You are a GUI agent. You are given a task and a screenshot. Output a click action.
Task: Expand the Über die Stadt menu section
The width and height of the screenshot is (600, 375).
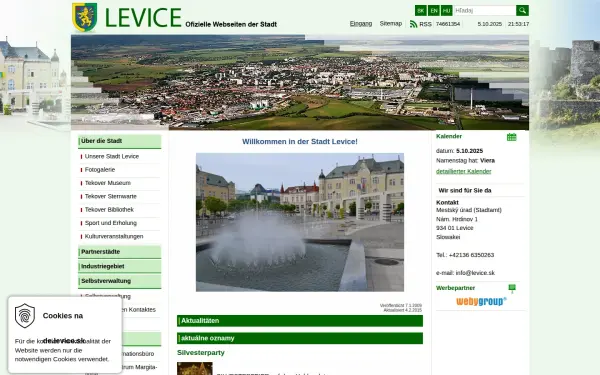120,141
